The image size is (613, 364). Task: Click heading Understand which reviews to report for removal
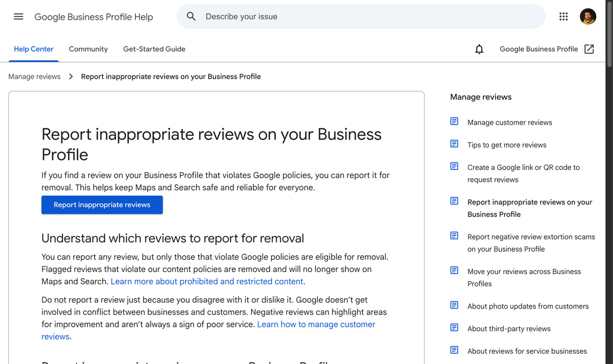pos(173,238)
